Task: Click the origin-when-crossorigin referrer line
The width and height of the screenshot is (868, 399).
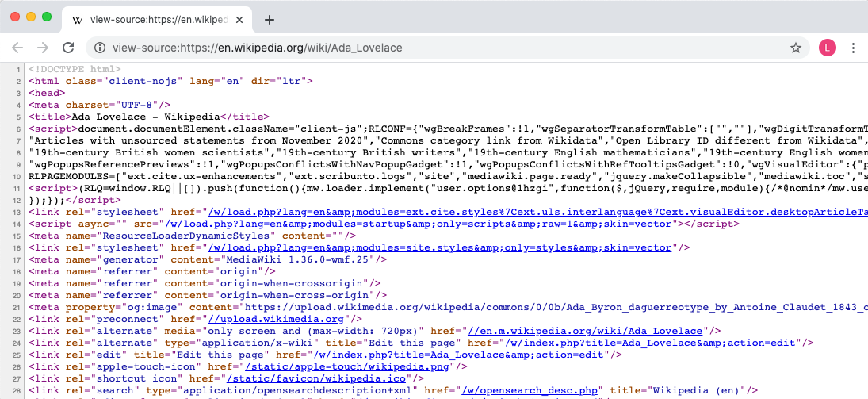Action: (x=205, y=283)
